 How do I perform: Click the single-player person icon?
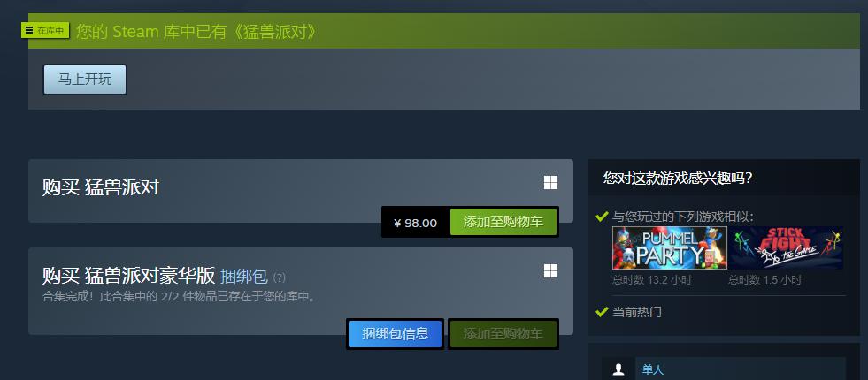click(x=618, y=369)
